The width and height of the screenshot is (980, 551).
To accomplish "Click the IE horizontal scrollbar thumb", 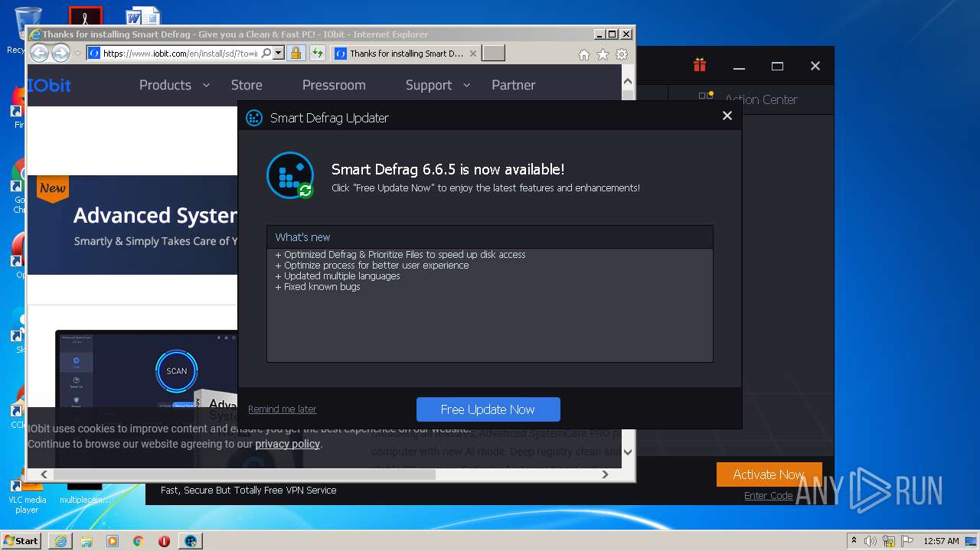I will (244, 474).
